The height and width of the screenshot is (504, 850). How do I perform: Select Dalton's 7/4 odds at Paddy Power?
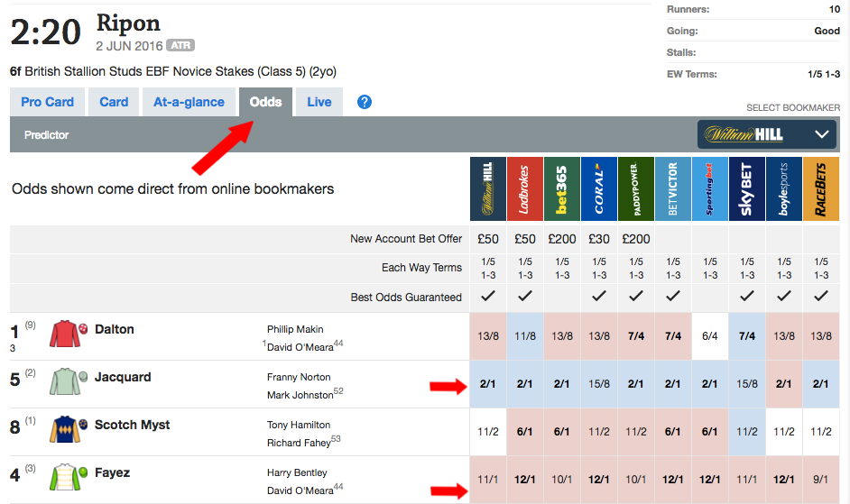tap(636, 336)
